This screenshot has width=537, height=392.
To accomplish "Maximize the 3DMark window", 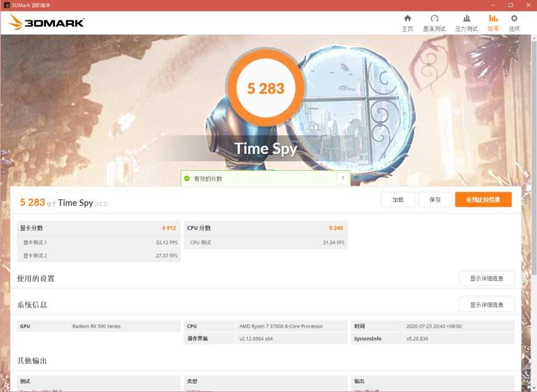I will (511, 5).
